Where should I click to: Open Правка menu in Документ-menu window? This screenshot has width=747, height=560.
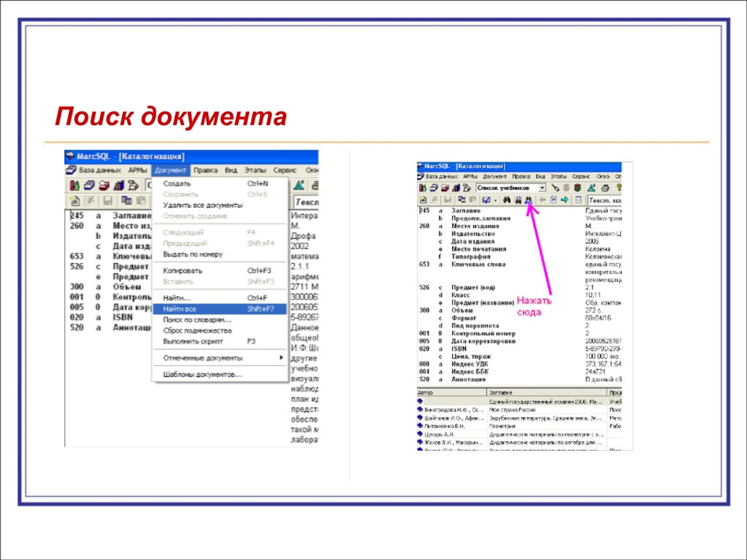205,170
